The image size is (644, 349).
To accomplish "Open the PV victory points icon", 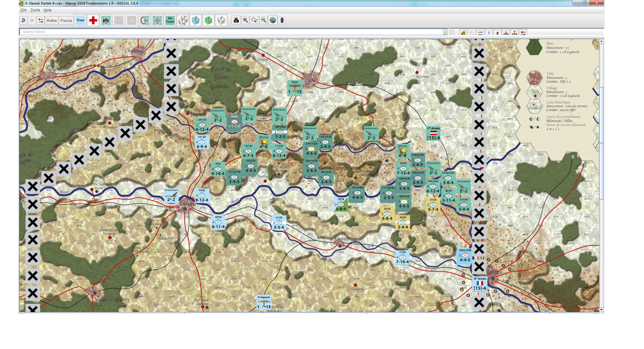I will click(106, 20).
